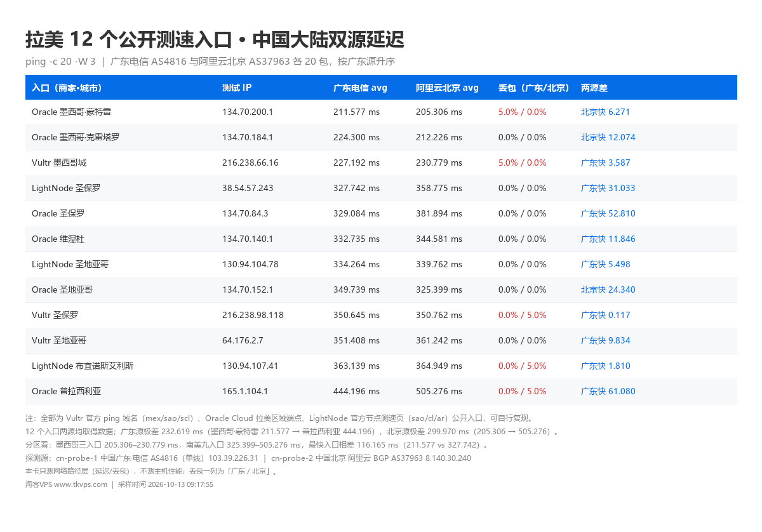The height and width of the screenshot is (532, 762).
Task: Select the Oracle 墨西哥·蒙特雷 row name
Action: [72, 112]
